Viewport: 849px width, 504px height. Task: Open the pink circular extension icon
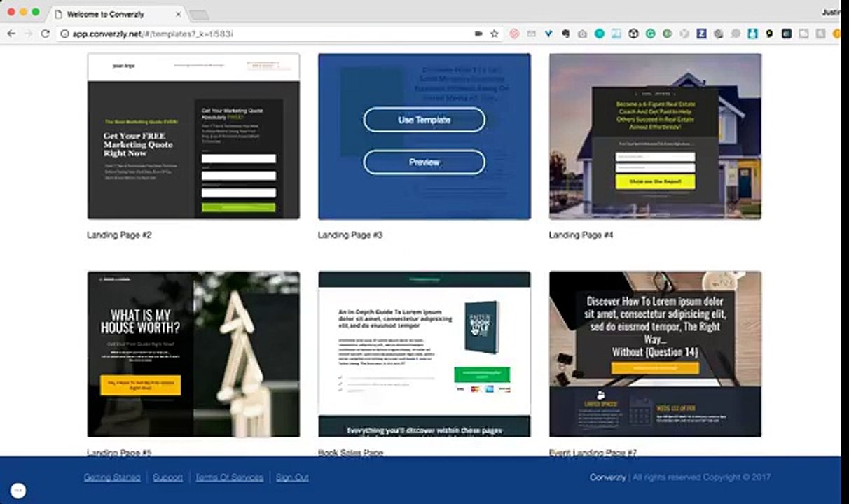514,34
